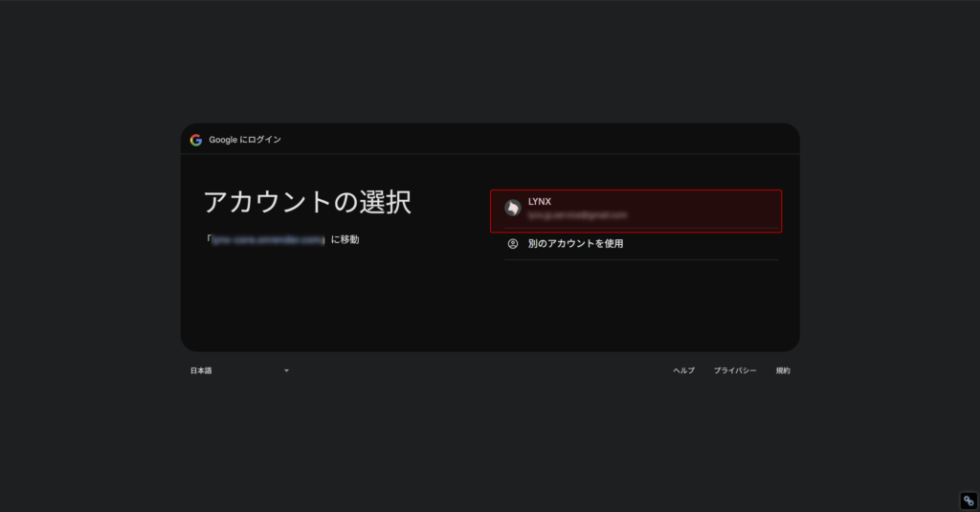Select the LYNX account name
The width and height of the screenshot is (980, 512).
click(x=540, y=202)
